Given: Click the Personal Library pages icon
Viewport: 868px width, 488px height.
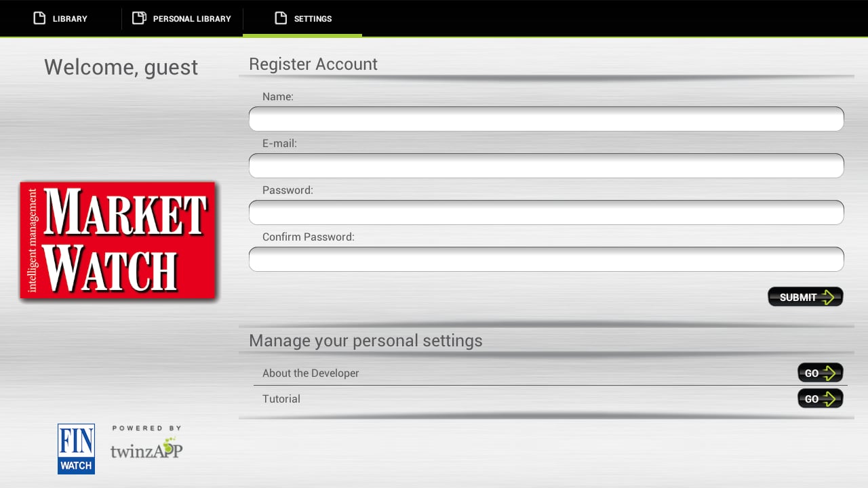Looking at the screenshot, I should 139,18.
